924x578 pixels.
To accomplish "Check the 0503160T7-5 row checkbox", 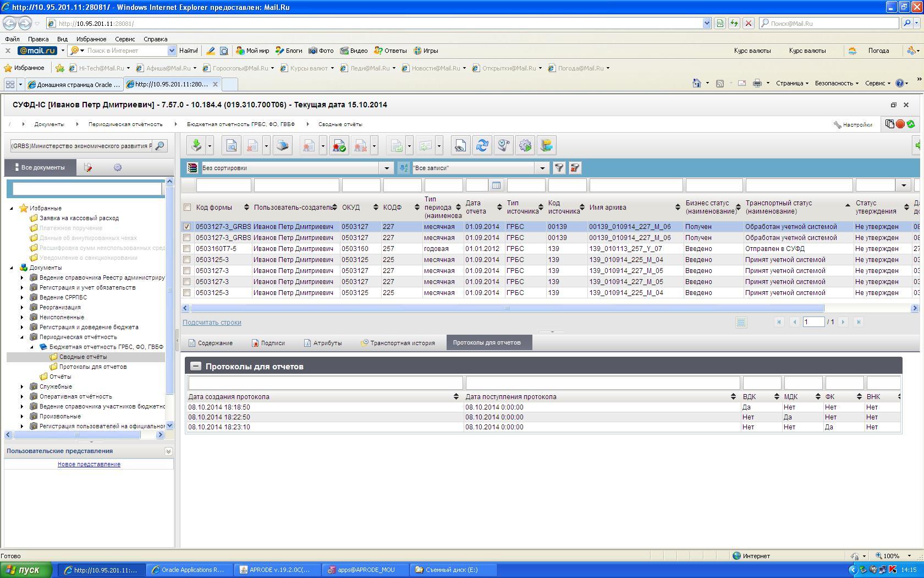I will coord(187,249).
